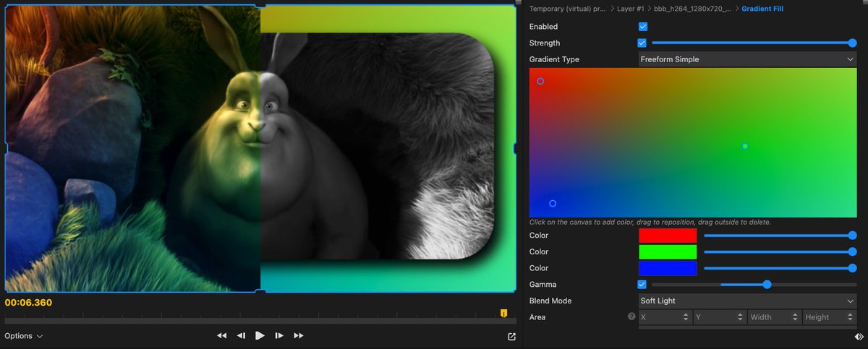Click the Area X stepper arrows

(x=686, y=317)
